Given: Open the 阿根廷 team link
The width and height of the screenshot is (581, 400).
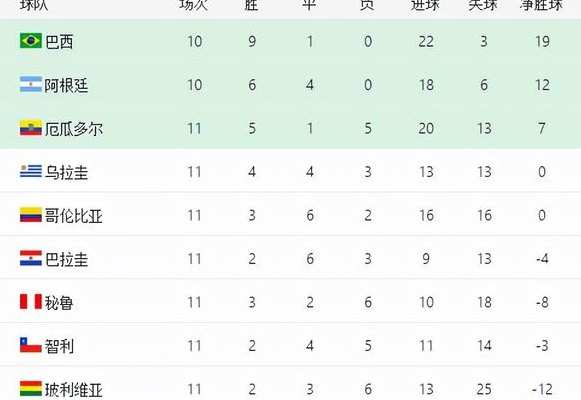Looking at the screenshot, I should pos(66,85).
